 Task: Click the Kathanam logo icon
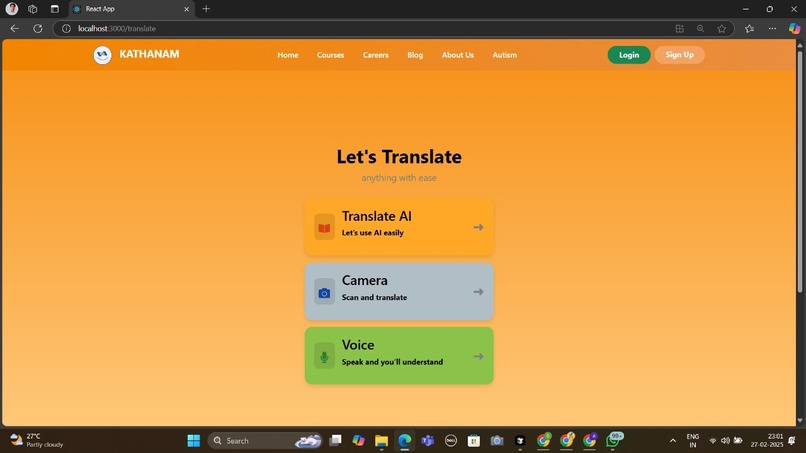pos(102,55)
